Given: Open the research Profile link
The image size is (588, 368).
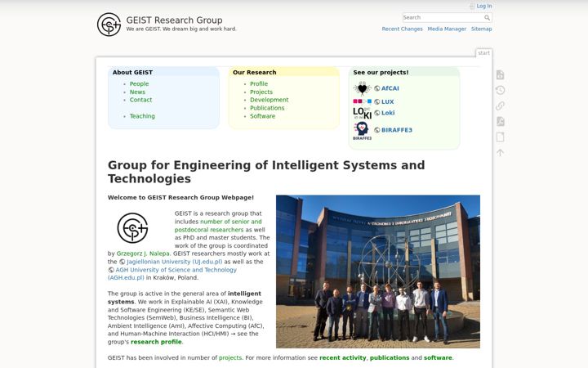Looking at the screenshot, I should tap(259, 83).
